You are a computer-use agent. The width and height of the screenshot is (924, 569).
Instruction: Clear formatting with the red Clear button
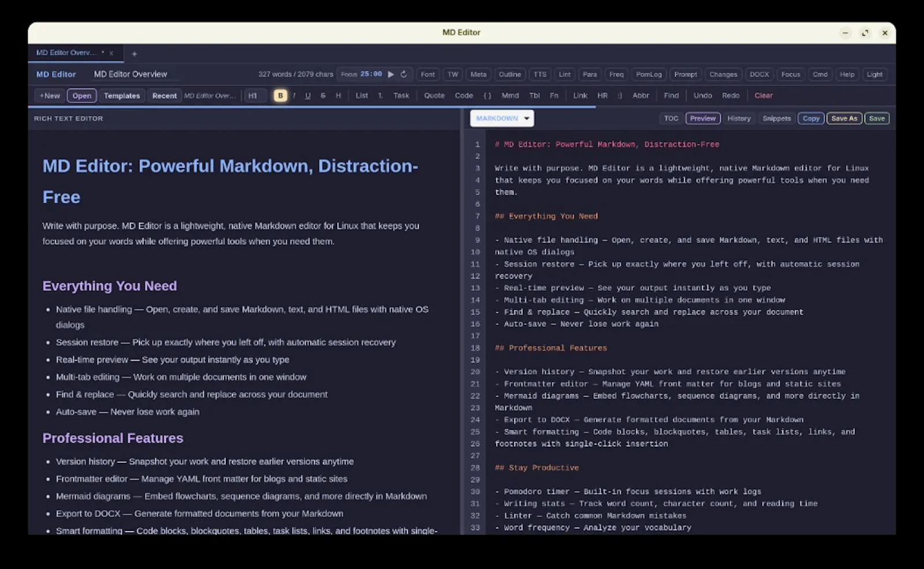point(763,96)
